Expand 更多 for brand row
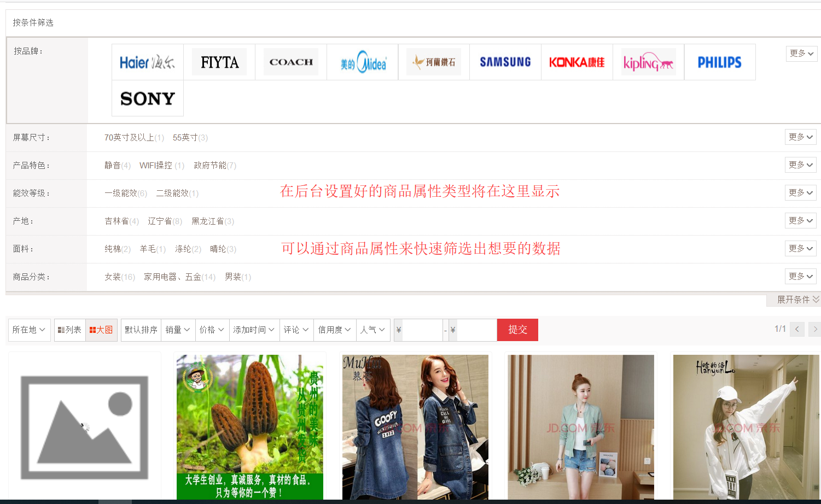This screenshot has width=821, height=504. pyautogui.click(x=801, y=54)
